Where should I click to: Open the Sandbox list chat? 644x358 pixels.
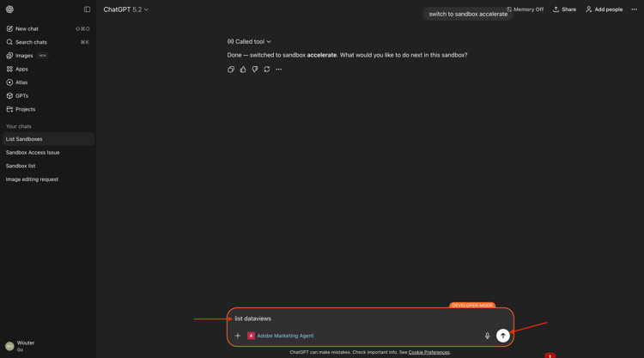[48, 166]
